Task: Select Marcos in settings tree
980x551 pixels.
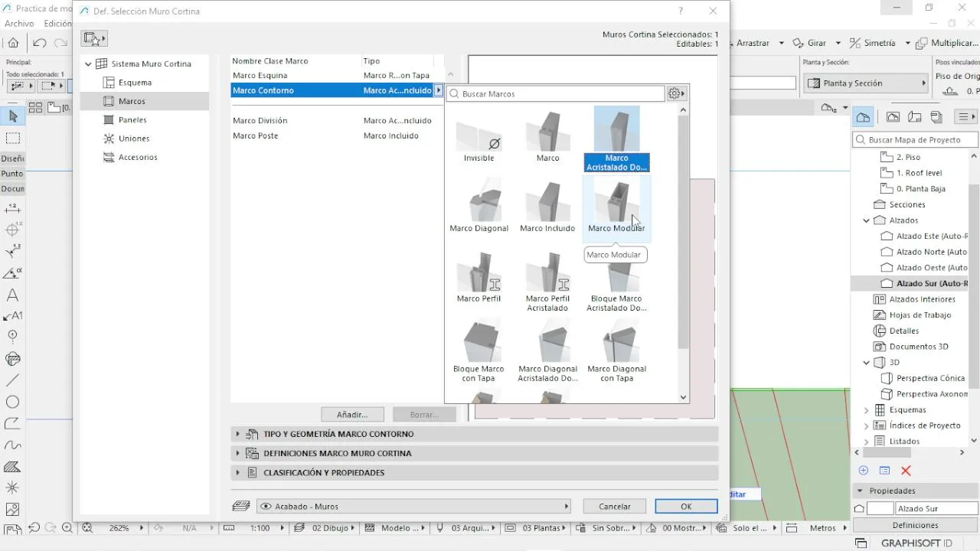Action: 132,101
